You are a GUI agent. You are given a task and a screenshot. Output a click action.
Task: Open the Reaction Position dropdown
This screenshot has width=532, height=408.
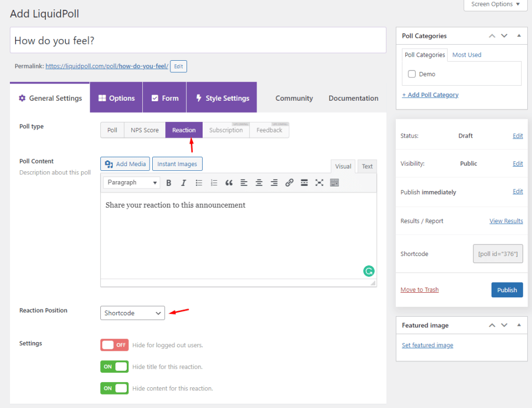[132, 313]
